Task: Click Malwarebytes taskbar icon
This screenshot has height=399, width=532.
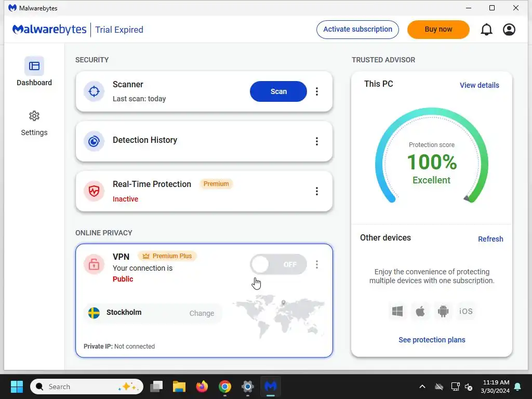Action: (270, 387)
